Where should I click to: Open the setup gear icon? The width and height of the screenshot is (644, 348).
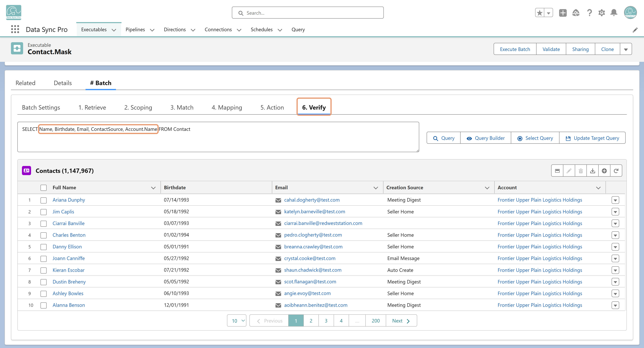(602, 13)
